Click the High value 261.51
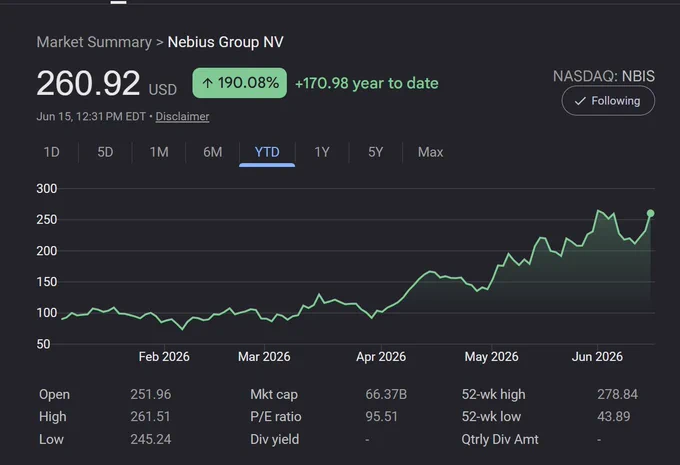 tap(150, 416)
